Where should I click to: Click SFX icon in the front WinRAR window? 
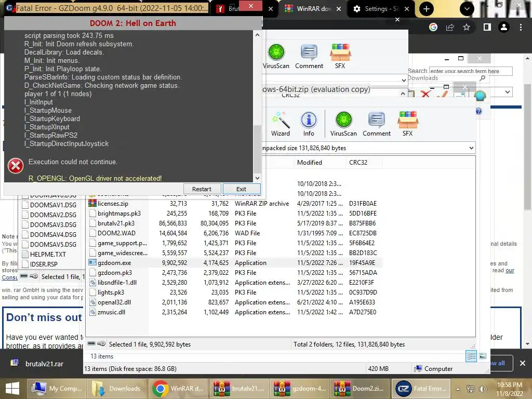click(407, 124)
